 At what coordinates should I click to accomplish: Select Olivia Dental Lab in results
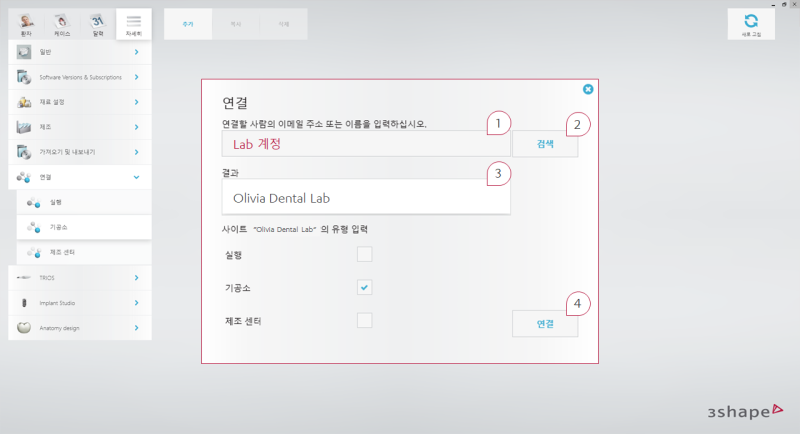tap(366, 198)
